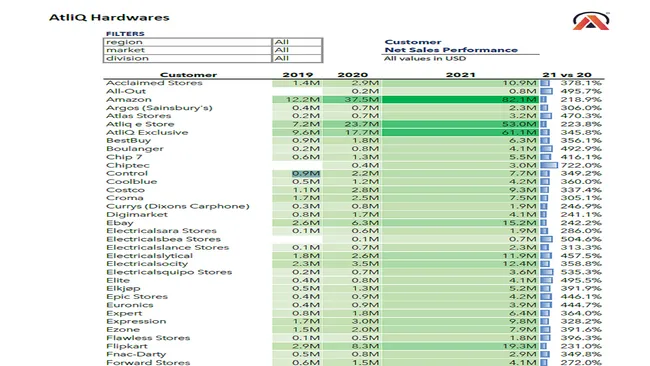Image resolution: width=650 pixels, height=366 pixels.
Task: Select Boulanger's 492.9% value
Action: [x=581, y=148]
